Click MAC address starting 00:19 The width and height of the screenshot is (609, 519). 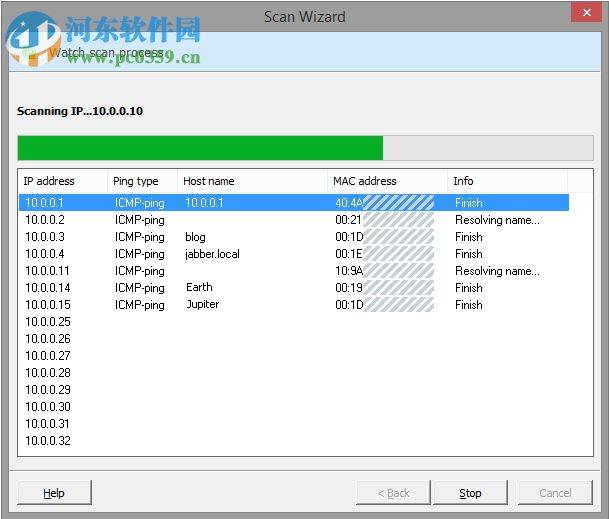[384, 288]
